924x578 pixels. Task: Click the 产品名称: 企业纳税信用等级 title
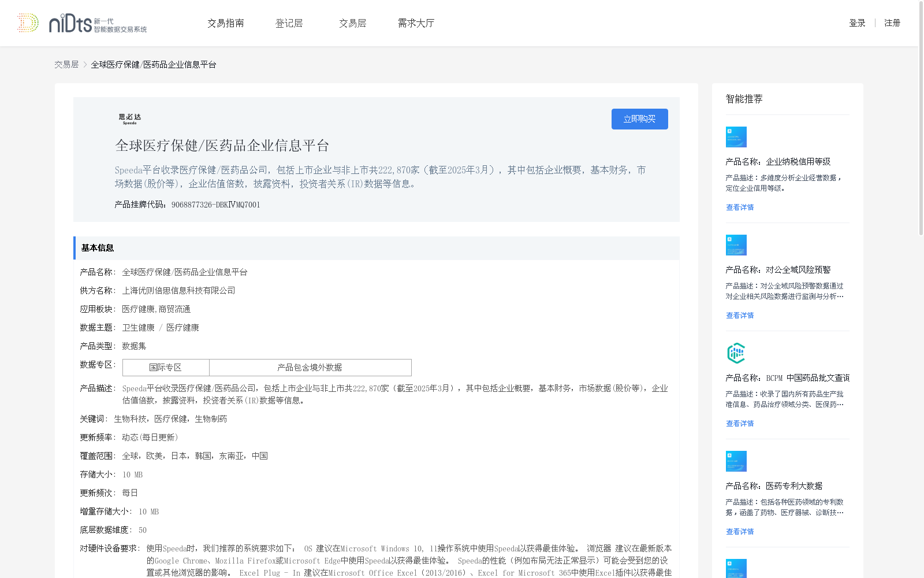tap(778, 162)
